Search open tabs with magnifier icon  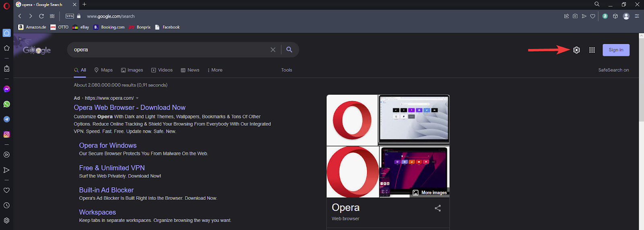[x=597, y=4]
